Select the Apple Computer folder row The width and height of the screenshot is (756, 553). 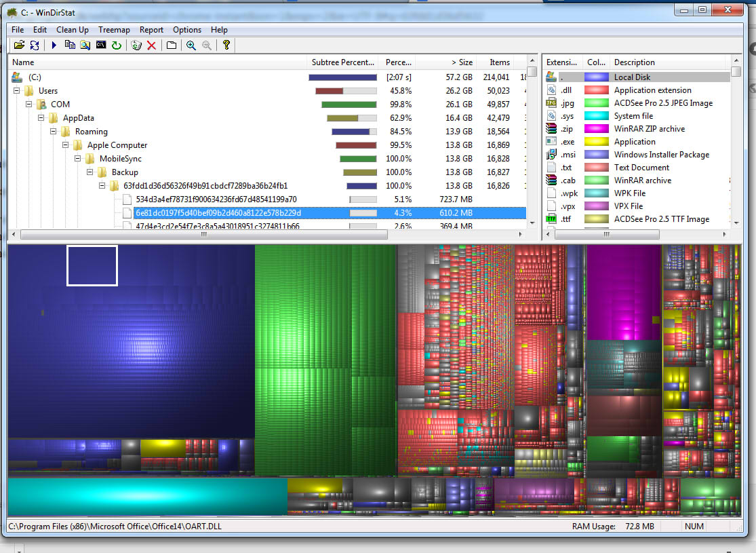(x=117, y=145)
